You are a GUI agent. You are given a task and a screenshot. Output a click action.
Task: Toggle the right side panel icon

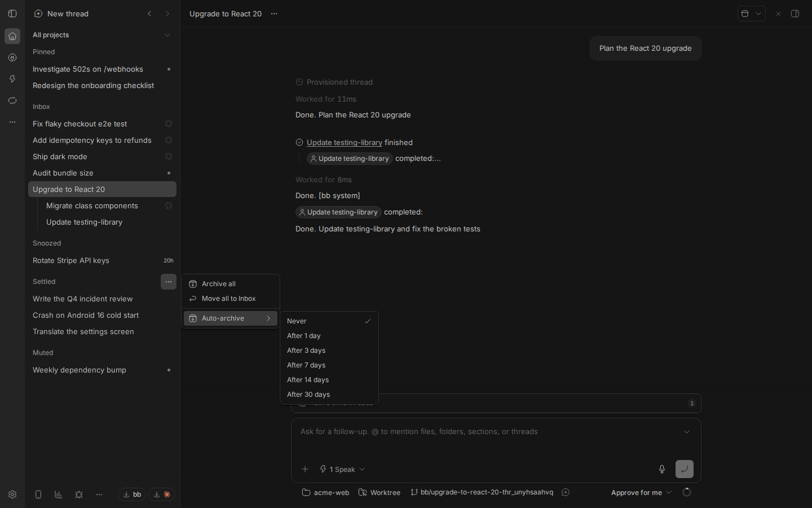[795, 14]
